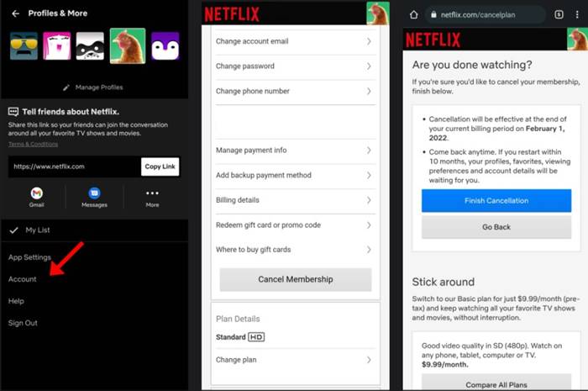The image size is (588, 391).
Task: Open Account from the menu
Action: tap(23, 279)
